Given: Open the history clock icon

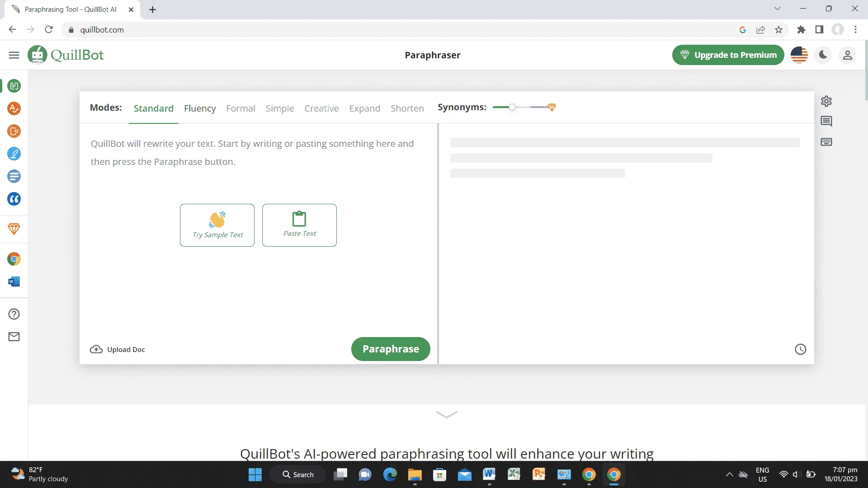Looking at the screenshot, I should (801, 349).
